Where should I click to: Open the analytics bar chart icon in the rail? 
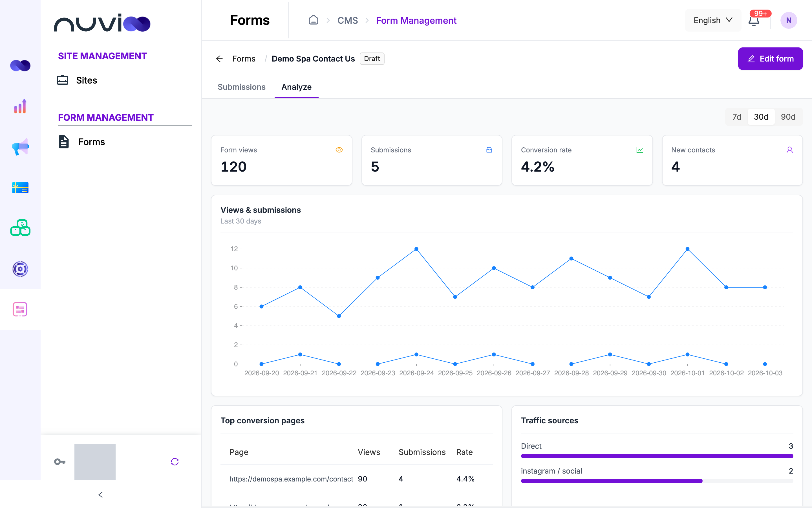pyautogui.click(x=20, y=106)
